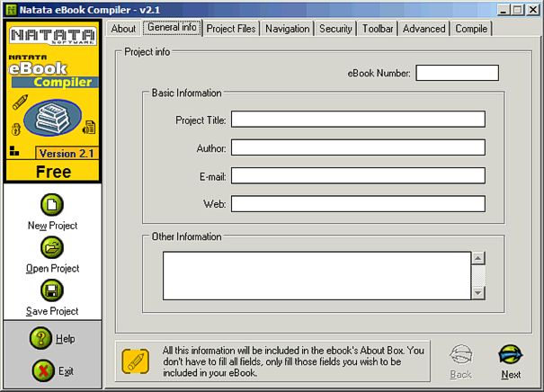Click the Exit text label
The image size is (544, 392).
(x=66, y=371)
